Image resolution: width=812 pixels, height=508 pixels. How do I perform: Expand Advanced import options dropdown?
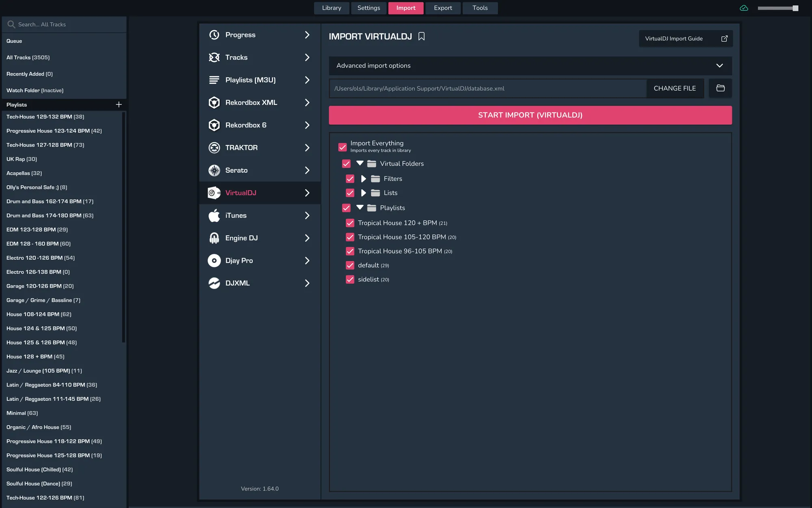pyautogui.click(x=719, y=65)
